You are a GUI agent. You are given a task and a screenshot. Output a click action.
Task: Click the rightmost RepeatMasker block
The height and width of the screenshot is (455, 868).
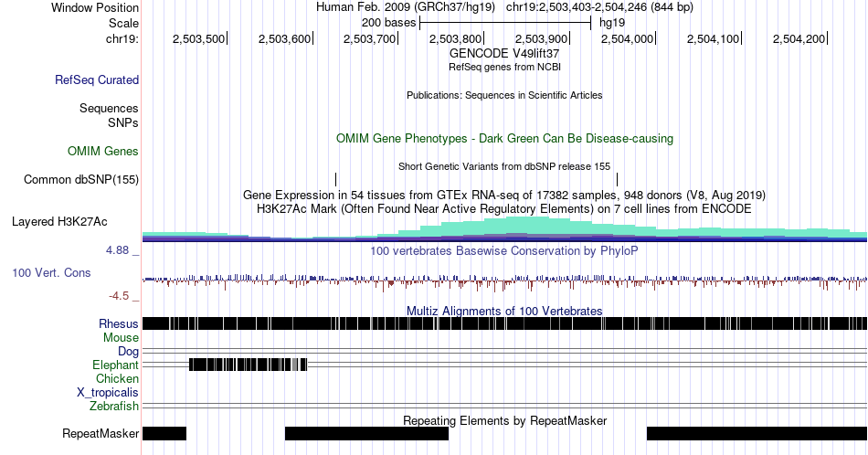(757, 433)
